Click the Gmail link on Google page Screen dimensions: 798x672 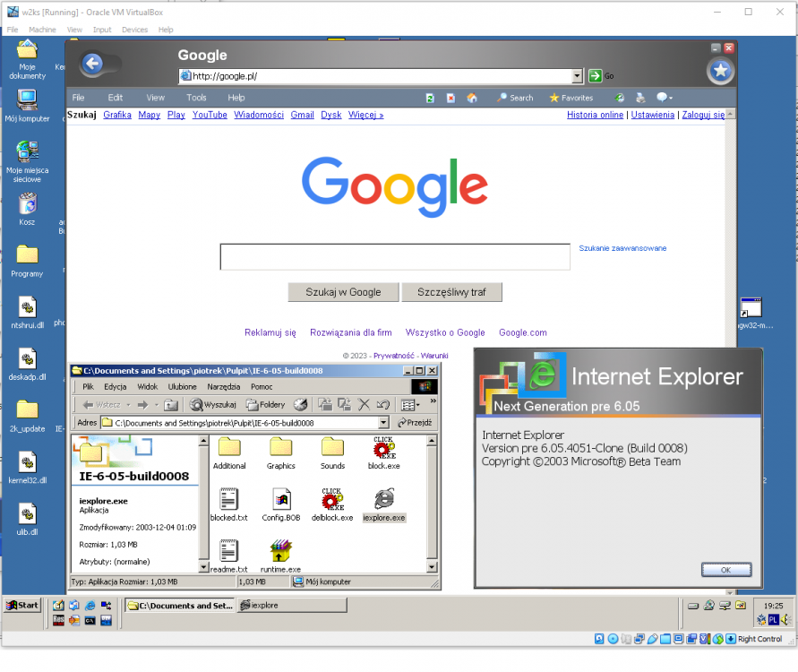pos(303,115)
